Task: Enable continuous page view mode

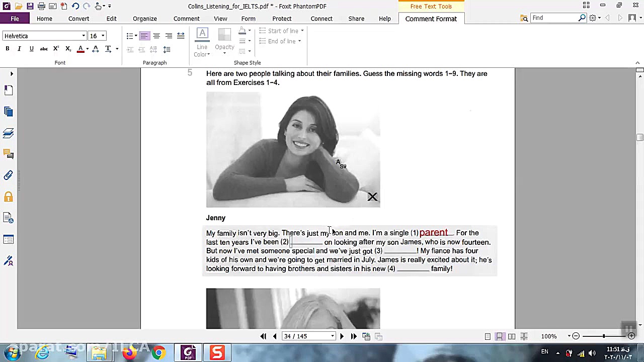Action: pyautogui.click(x=500, y=336)
